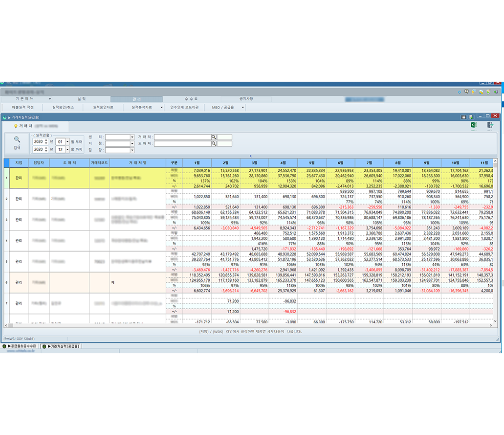Click the 실적승인/취소 button
504x435 pixels.
[63, 107]
